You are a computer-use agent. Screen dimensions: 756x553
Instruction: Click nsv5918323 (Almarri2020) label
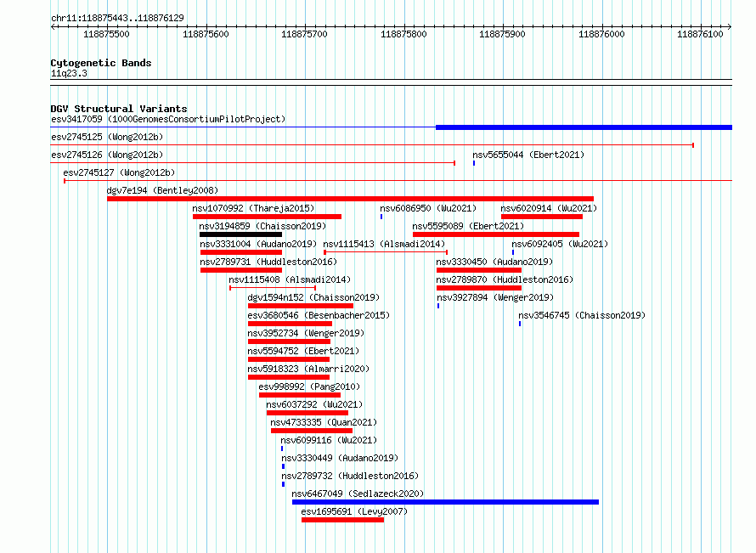[308, 369]
